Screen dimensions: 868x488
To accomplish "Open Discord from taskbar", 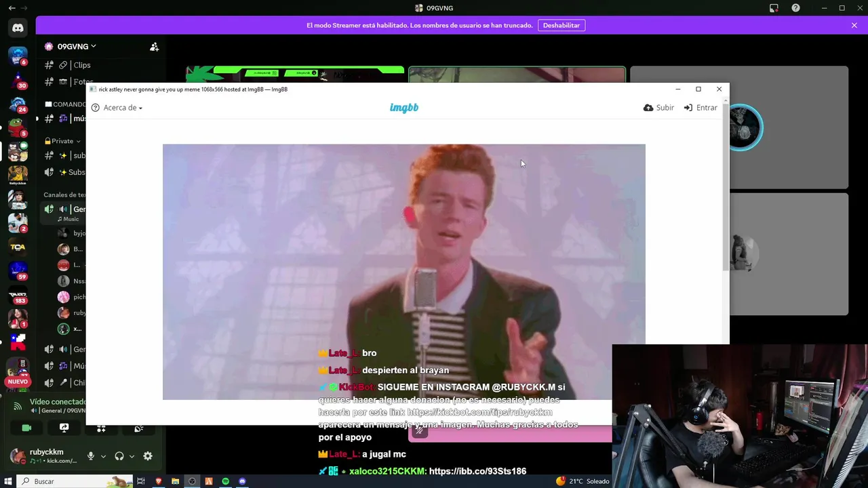I will (x=242, y=481).
